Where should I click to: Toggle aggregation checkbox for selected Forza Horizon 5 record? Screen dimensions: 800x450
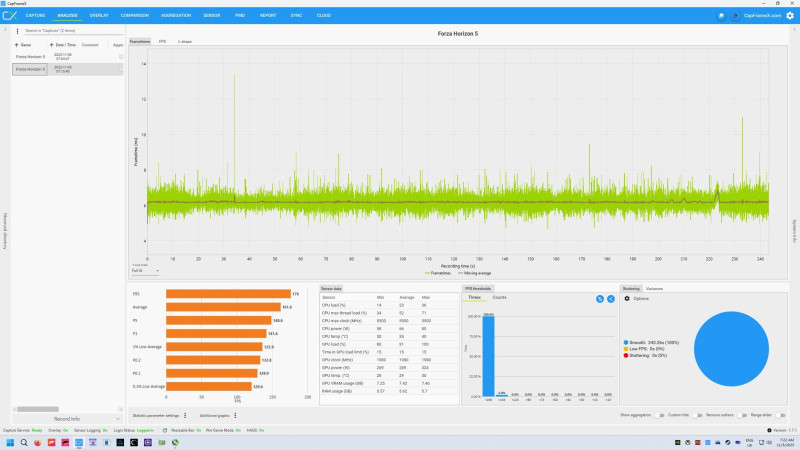[121, 69]
